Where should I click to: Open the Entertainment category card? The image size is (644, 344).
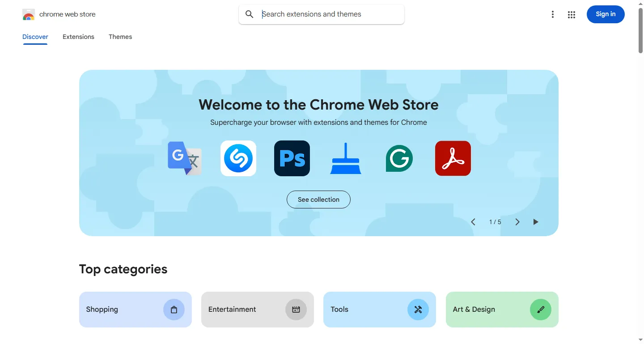click(258, 310)
